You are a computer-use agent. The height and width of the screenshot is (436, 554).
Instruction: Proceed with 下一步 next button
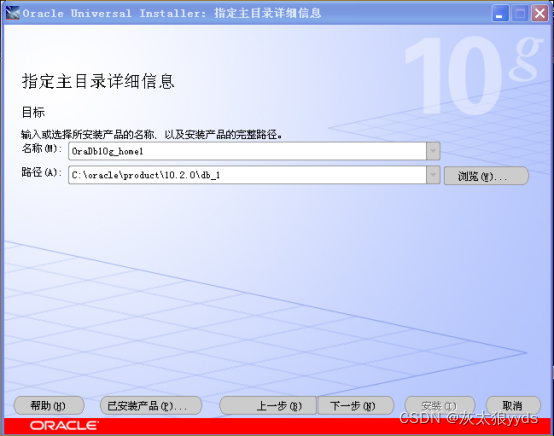pos(356,406)
